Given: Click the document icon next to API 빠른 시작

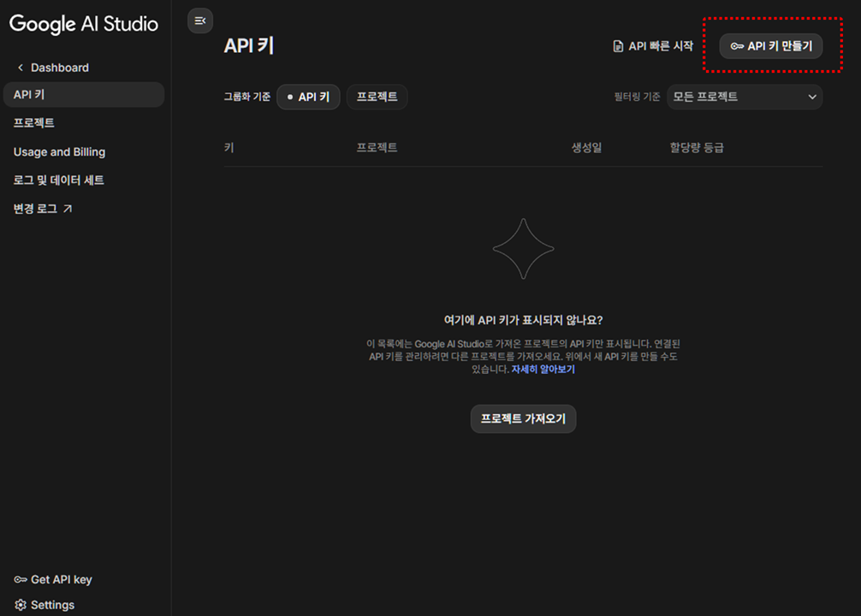Looking at the screenshot, I should click(x=618, y=46).
